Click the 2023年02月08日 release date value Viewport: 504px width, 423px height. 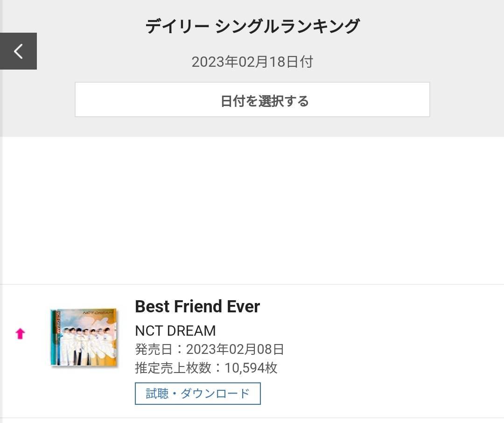coord(235,349)
